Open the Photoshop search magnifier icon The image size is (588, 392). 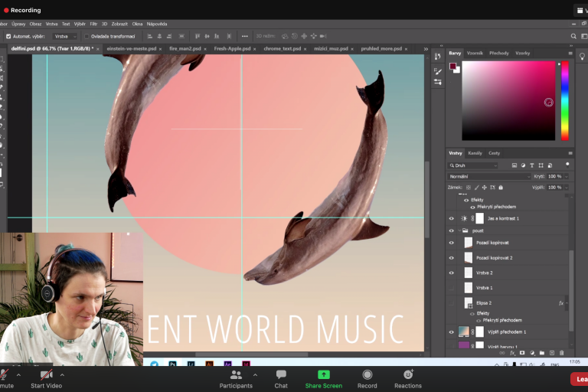tap(574, 36)
